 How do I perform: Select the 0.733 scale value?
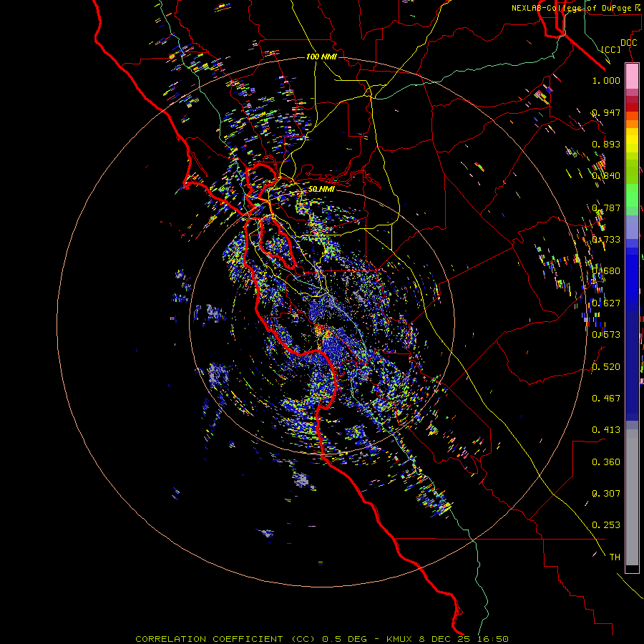point(606,240)
